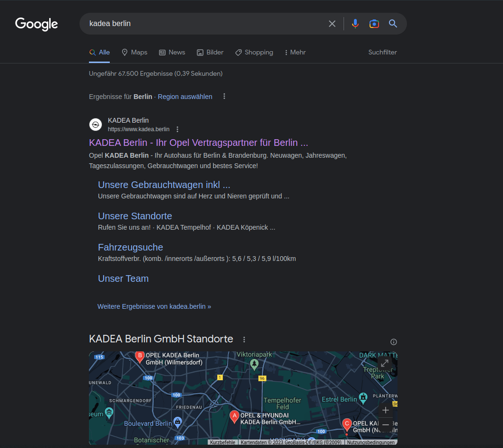Open the 'Unsere Standorte' sitelink
This screenshot has width=503, height=448.
[135, 216]
